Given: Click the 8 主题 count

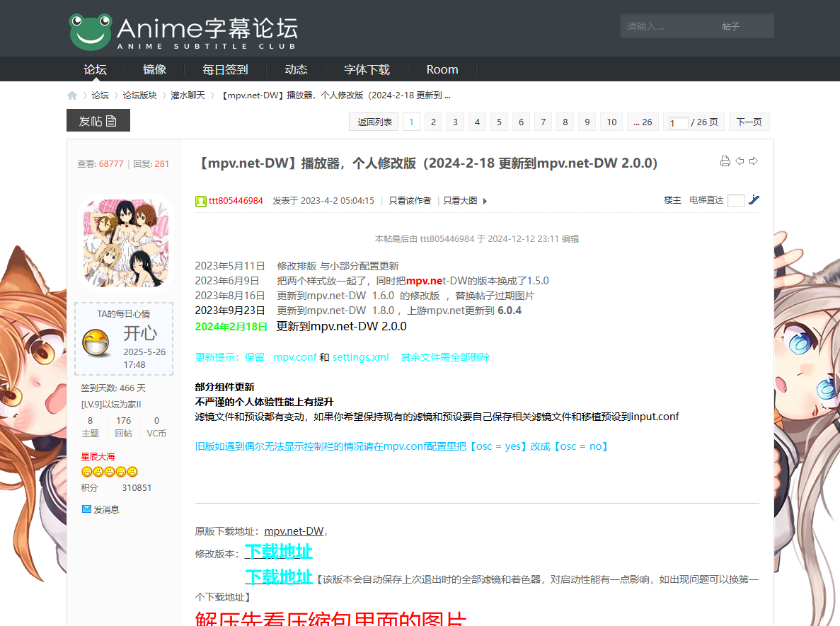Looking at the screenshot, I should click(x=90, y=427).
